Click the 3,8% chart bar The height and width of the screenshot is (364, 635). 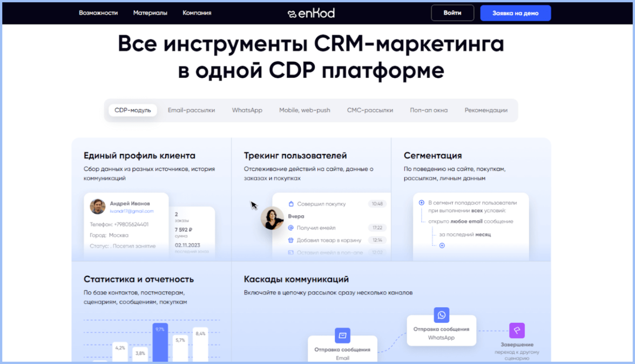click(x=140, y=354)
